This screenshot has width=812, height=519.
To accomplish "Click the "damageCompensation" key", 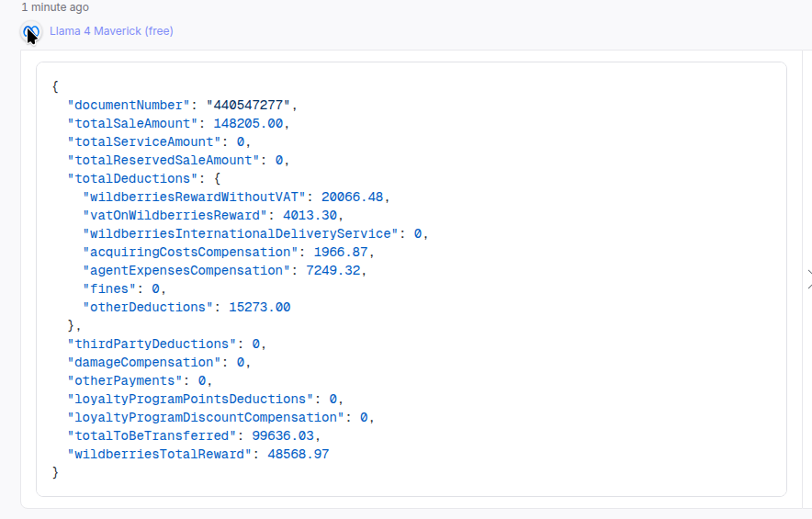I will (x=144, y=363).
